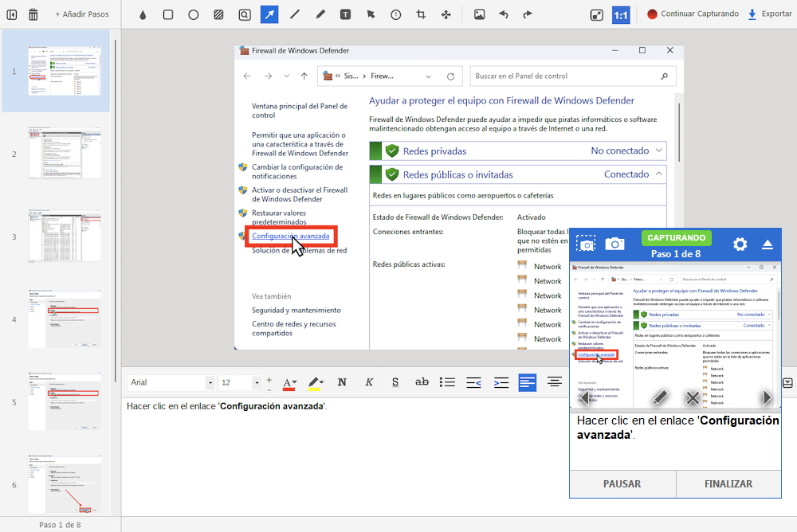This screenshot has height=532, width=797.
Task: Select the ellipse shape tool
Action: [x=193, y=15]
